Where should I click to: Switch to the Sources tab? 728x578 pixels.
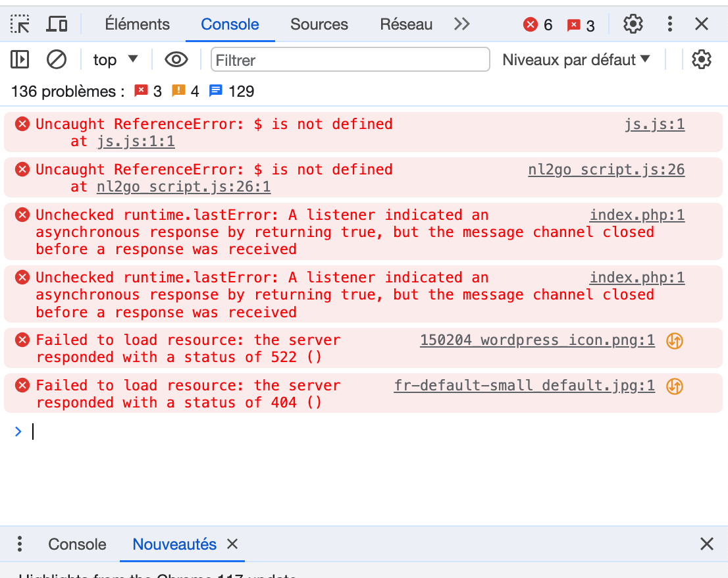(x=319, y=24)
